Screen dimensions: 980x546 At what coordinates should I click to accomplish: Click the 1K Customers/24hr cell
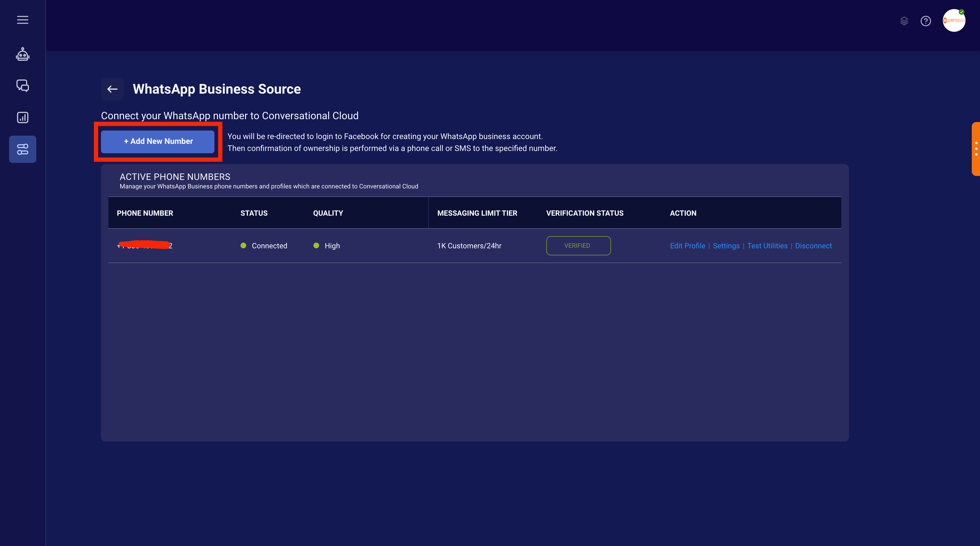[x=469, y=246]
